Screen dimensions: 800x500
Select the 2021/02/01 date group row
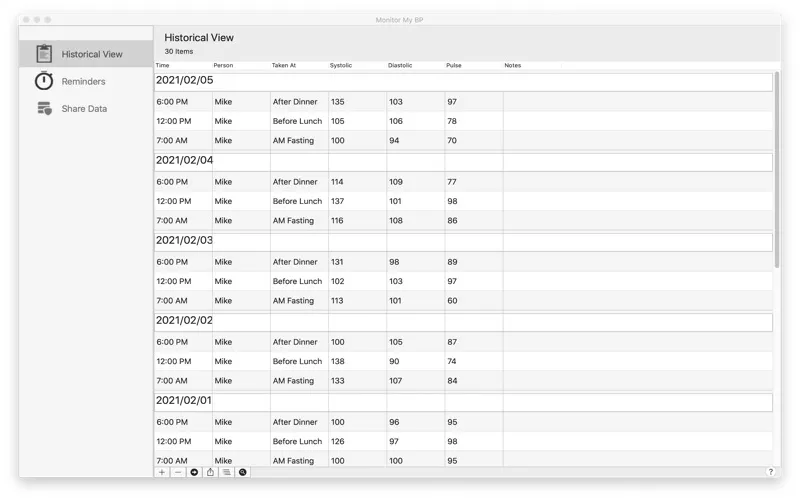tap(463, 402)
